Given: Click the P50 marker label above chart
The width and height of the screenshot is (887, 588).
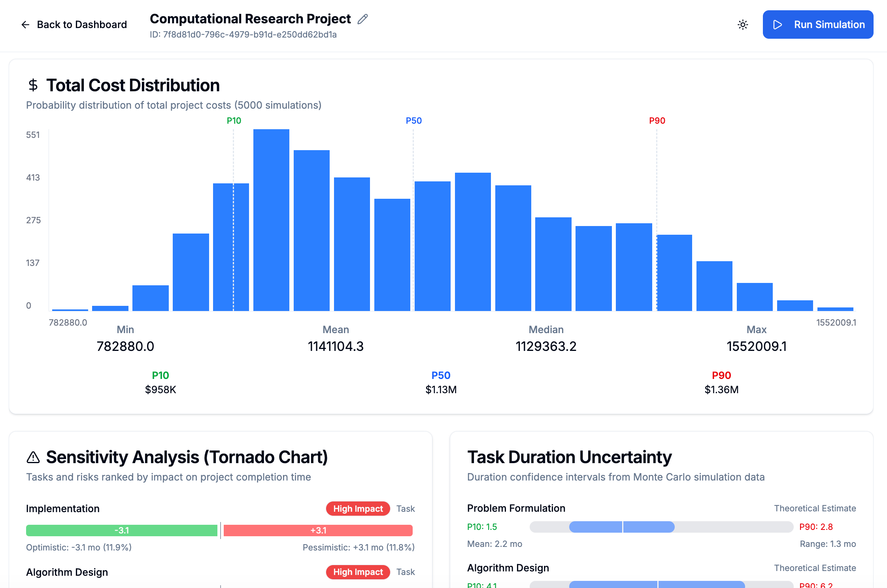Looking at the screenshot, I should point(413,121).
